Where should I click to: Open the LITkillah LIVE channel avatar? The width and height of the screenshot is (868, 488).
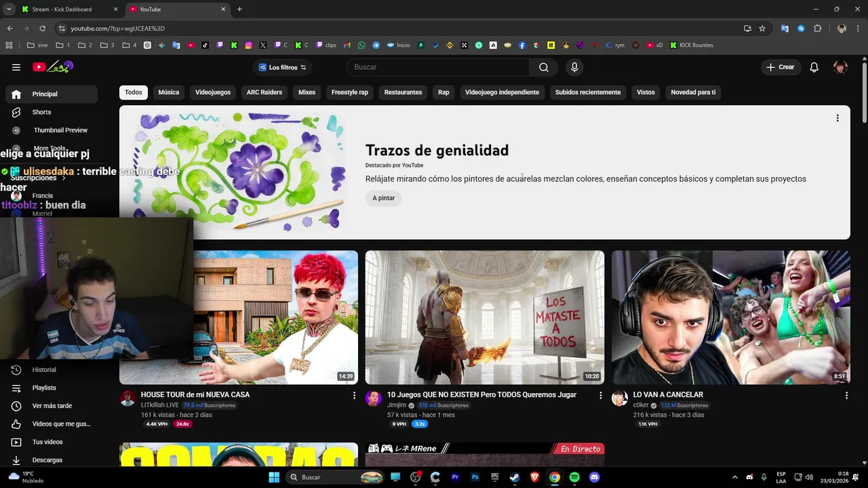[x=127, y=398]
